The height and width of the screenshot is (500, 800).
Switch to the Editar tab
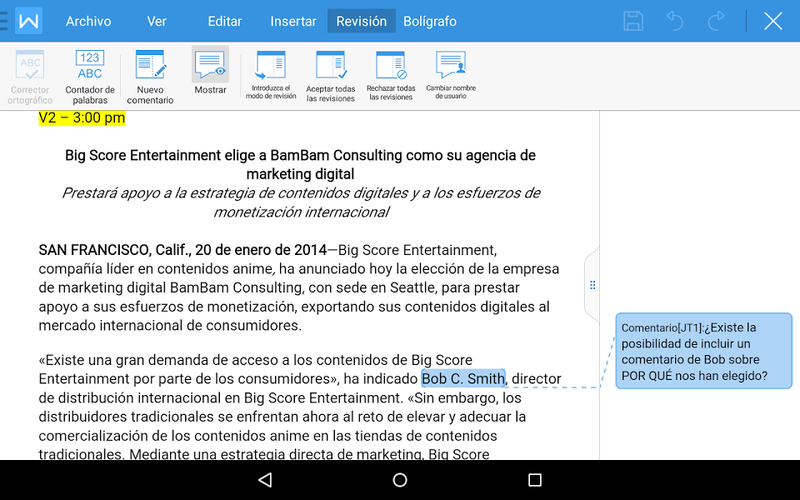225,21
